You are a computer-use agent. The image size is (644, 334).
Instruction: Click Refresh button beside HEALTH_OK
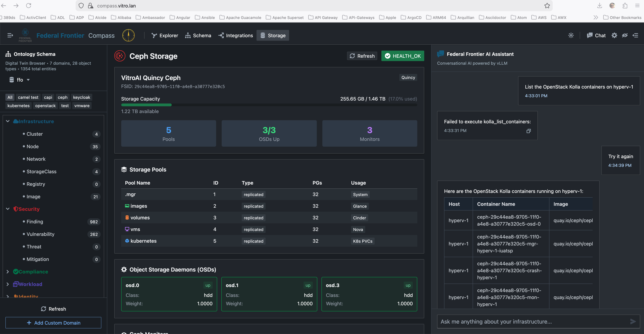[x=362, y=56]
